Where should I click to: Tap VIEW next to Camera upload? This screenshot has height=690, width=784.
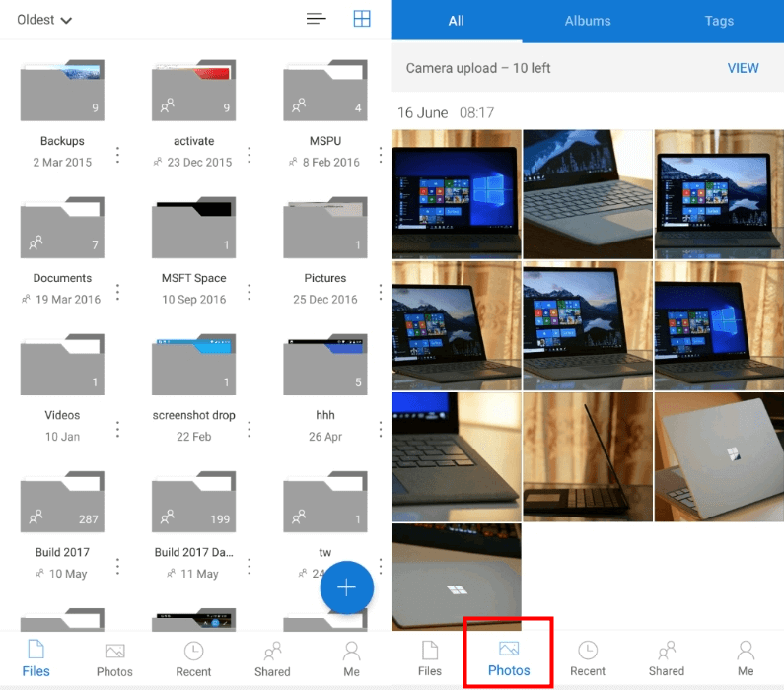point(743,68)
